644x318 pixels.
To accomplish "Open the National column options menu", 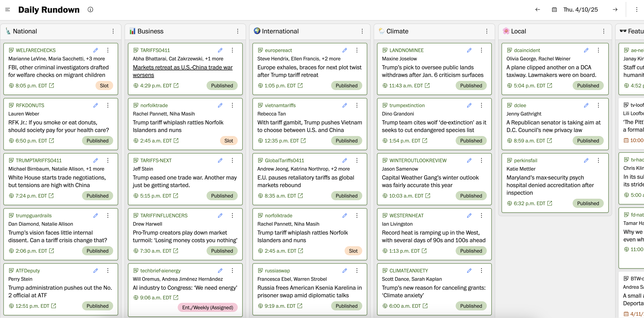I will point(113,31).
